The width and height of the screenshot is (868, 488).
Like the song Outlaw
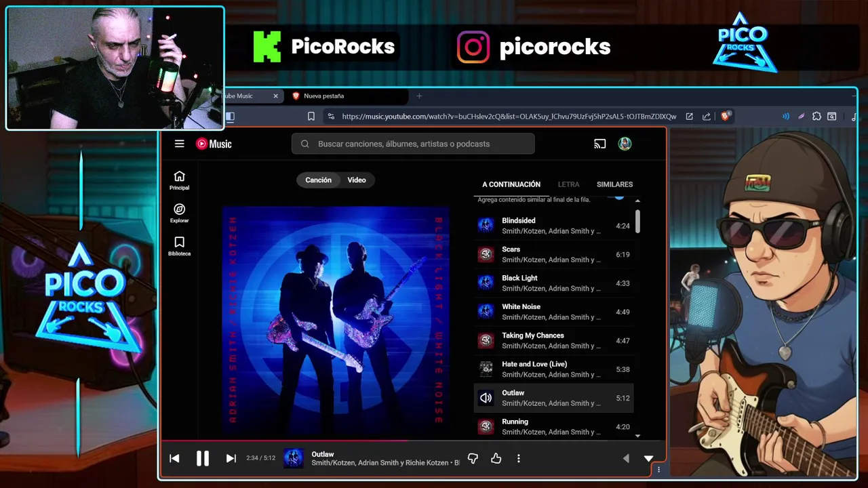(496, 458)
